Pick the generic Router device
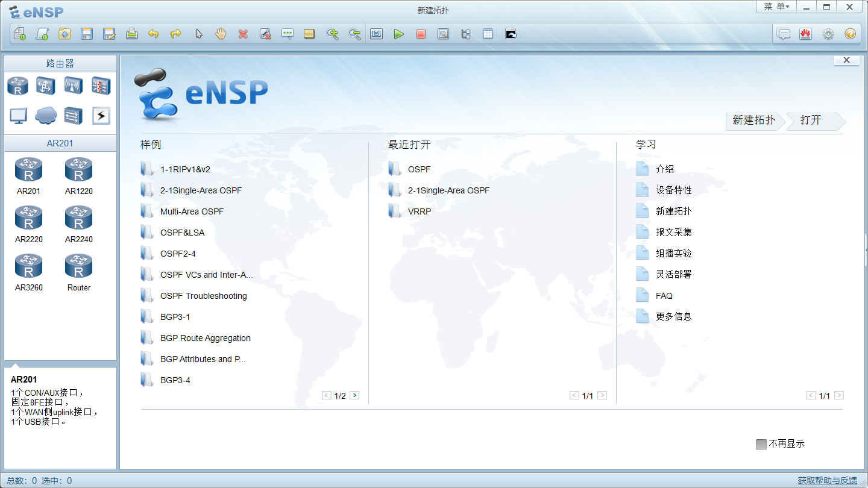The height and width of the screenshot is (488, 868). pyautogui.click(x=78, y=272)
